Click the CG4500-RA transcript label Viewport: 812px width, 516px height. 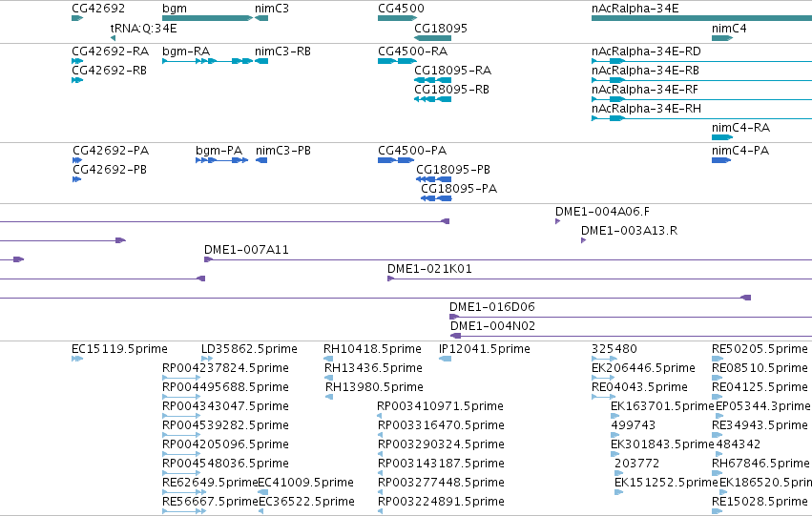[x=413, y=52]
